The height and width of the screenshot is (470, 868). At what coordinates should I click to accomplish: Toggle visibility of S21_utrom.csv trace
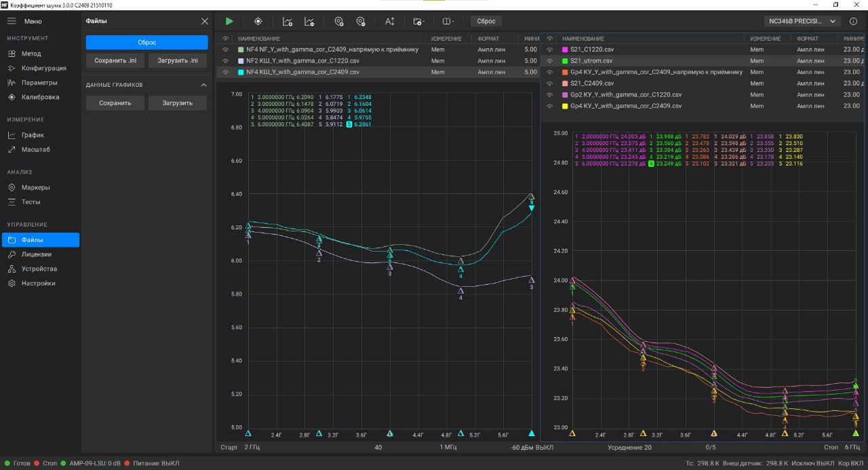pyautogui.click(x=550, y=61)
